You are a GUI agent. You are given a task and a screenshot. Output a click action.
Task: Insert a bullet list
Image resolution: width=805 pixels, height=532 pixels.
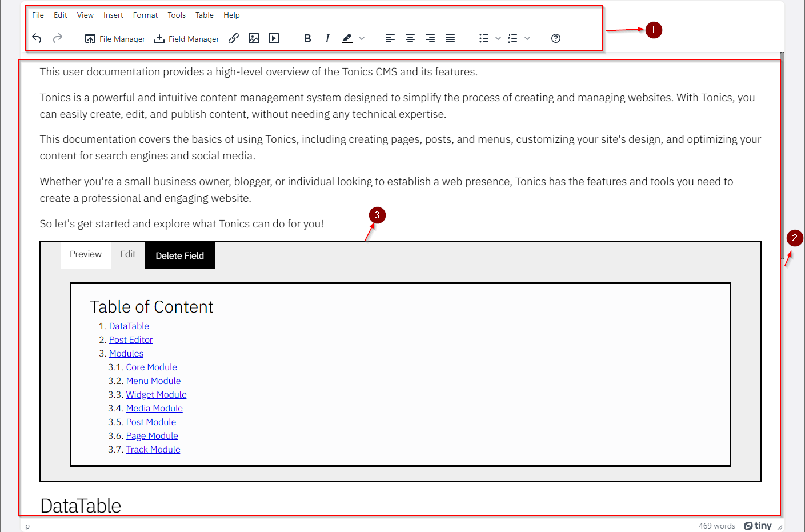point(484,38)
